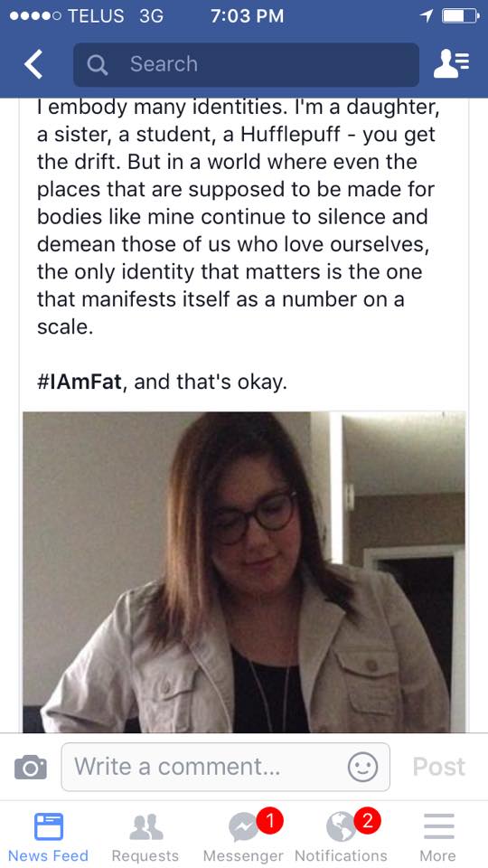This screenshot has height=868, width=488.
Task: Focus the Search field
Action: [x=246, y=65]
